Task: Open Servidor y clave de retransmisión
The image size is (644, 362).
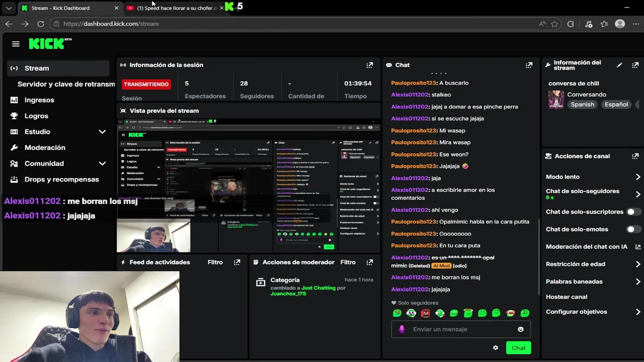Action: click(x=66, y=84)
